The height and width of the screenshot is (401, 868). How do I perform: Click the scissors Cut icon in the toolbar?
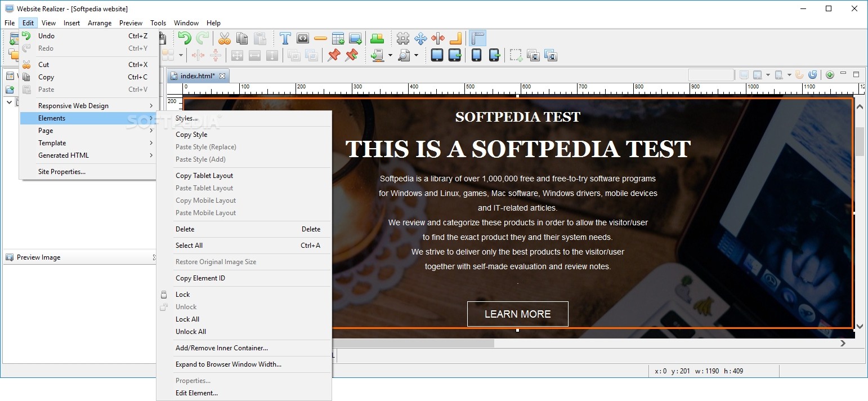[x=225, y=38]
